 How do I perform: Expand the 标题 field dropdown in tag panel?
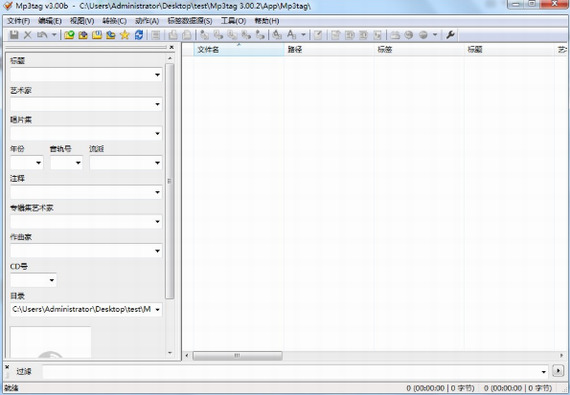click(157, 75)
